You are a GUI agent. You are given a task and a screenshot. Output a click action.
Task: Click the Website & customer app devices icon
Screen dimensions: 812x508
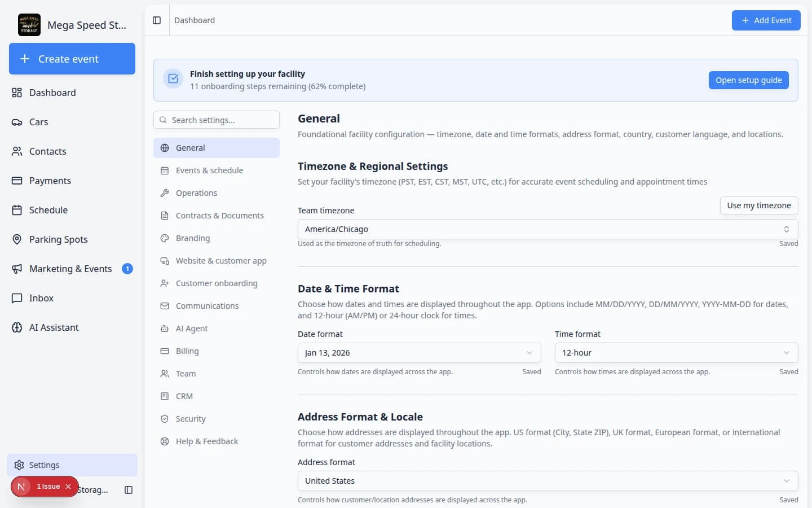tap(165, 261)
